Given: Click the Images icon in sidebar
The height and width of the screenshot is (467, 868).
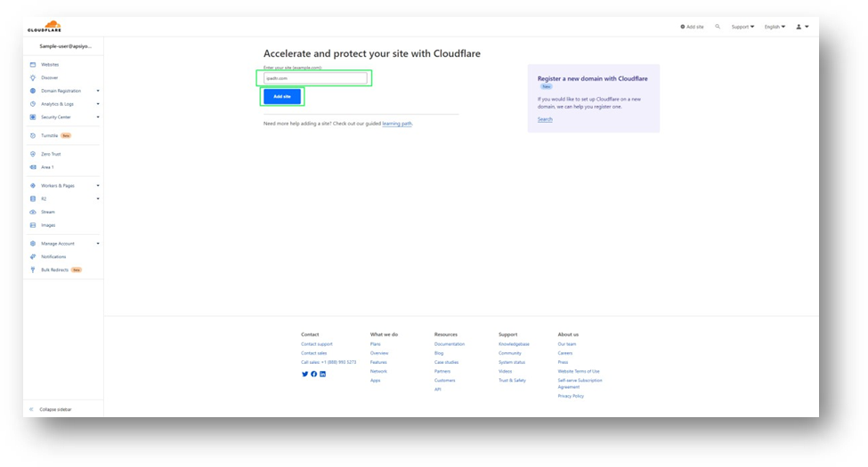Looking at the screenshot, I should click(x=33, y=225).
